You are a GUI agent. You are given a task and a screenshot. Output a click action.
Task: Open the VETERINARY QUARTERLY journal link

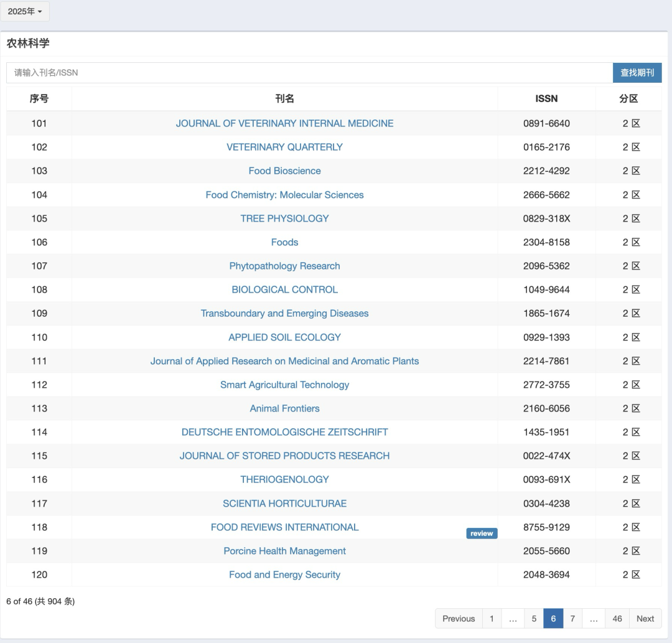[x=284, y=147]
